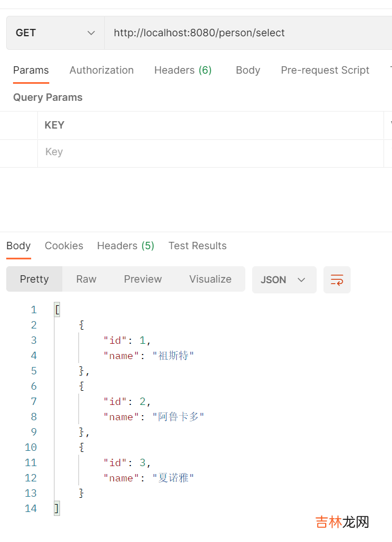Expand the JSON format dropdown
Image resolution: width=392 pixels, height=542 pixels.
point(284,280)
